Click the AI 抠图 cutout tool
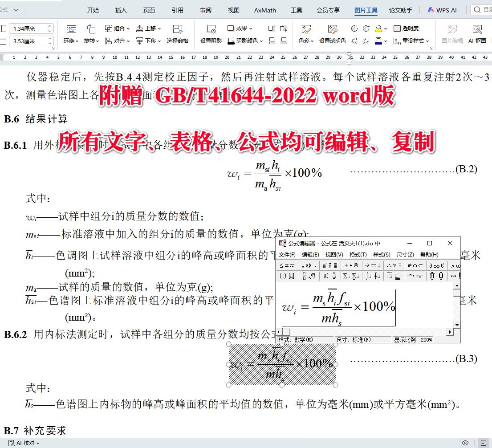This screenshot has height=448, width=492. 477,34
